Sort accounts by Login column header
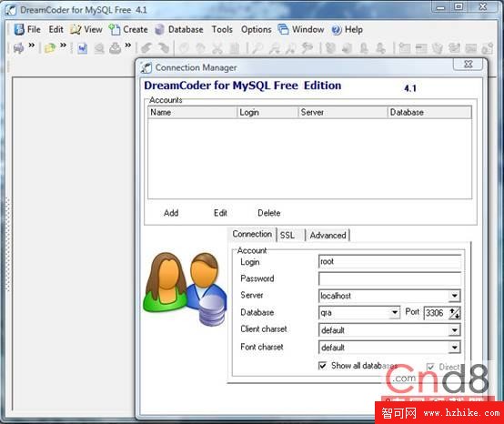This screenshot has height=424, width=504. click(x=267, y=113)
